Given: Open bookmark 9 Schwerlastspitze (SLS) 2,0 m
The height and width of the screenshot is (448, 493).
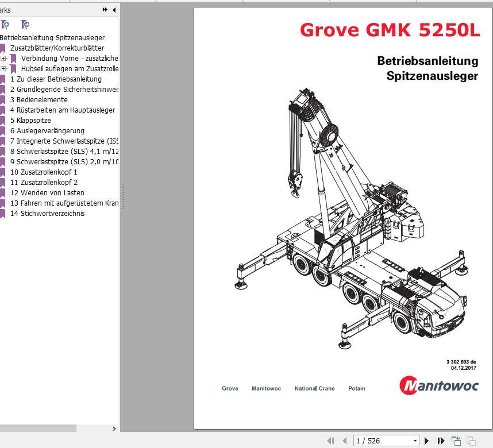Looking at the screenshot, I should pyautogui.click(x=64, y=162).
